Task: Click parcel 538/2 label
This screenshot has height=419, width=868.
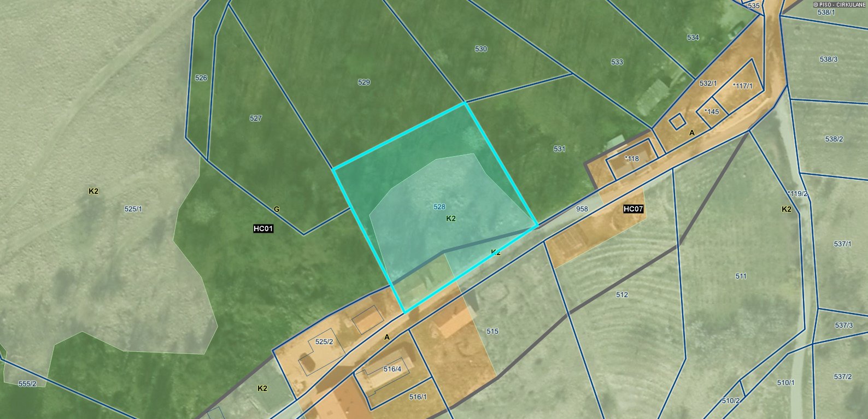Action: (834, 139)
